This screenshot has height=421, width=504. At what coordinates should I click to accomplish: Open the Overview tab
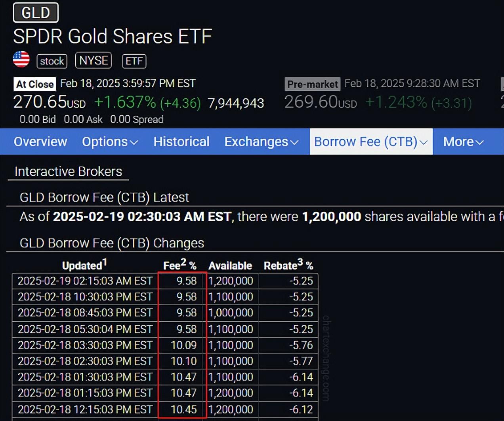[x=40, y=142]
